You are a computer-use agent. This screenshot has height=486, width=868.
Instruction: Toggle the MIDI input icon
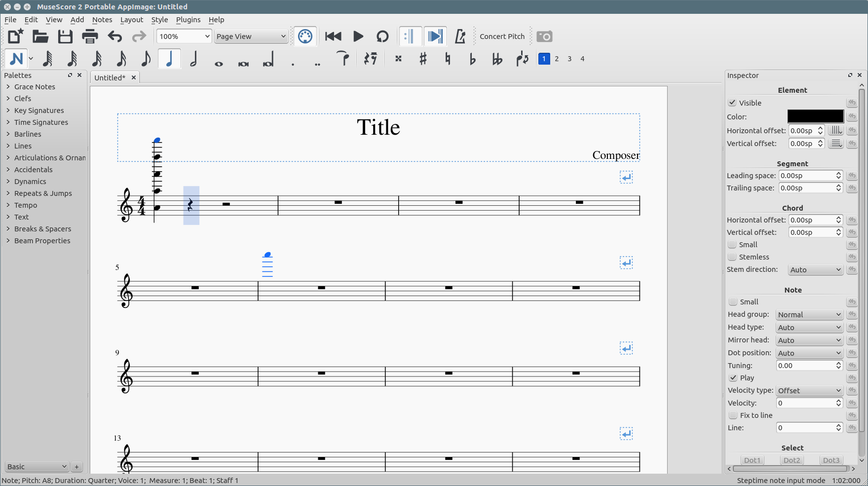coord(305,37)
